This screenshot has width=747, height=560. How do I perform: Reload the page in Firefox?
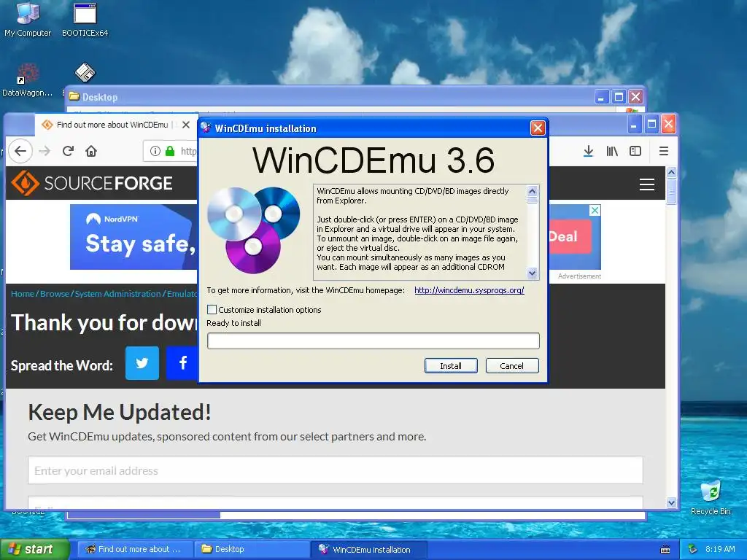tap(68, 152)
